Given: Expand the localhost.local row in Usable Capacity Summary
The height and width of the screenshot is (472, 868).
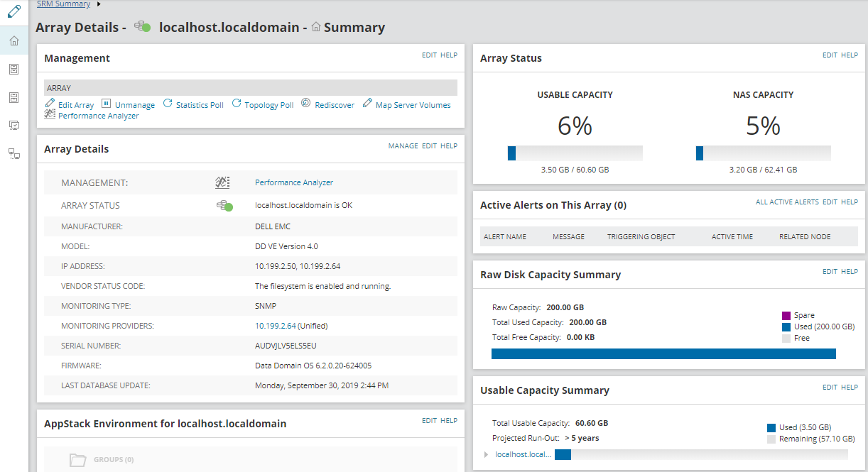Looking at the screenshot, I should pyautogui.click(x=486, y=454).
